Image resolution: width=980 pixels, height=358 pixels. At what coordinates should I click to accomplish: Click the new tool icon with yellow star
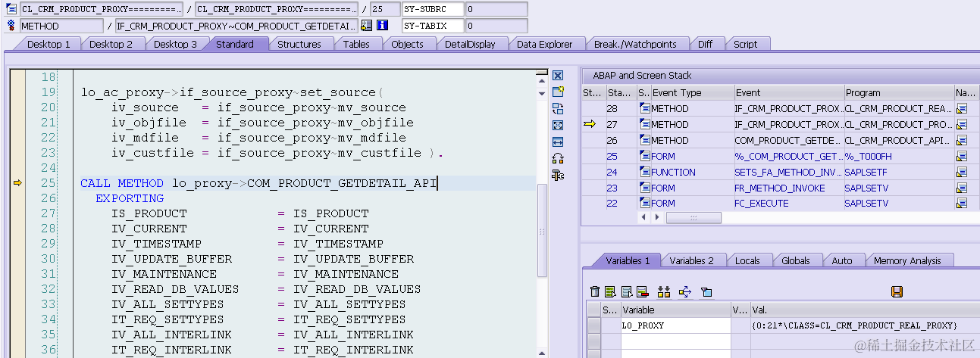[558, 92]
